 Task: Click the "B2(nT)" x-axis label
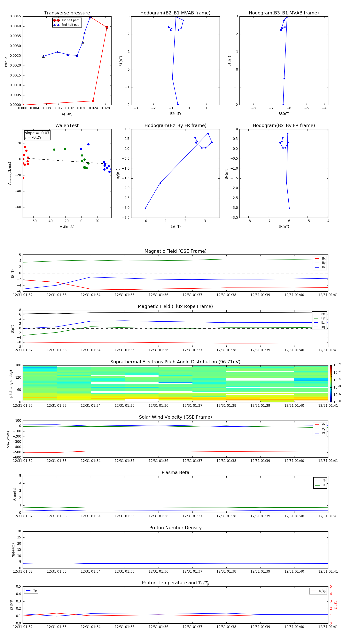coord(175,114)
